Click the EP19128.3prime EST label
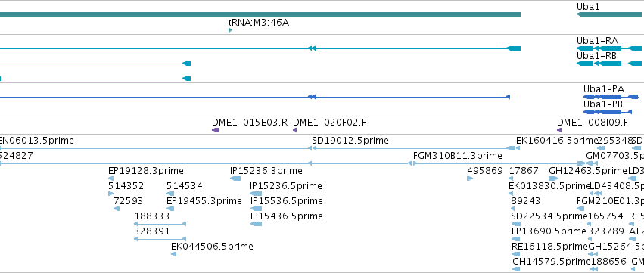644x273 pixels. 146,171
